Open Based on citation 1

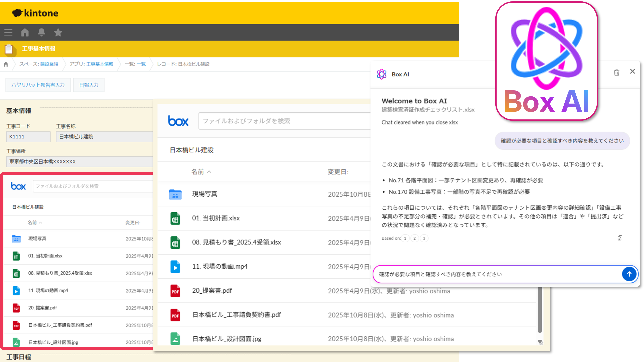[x=405, y=238]
